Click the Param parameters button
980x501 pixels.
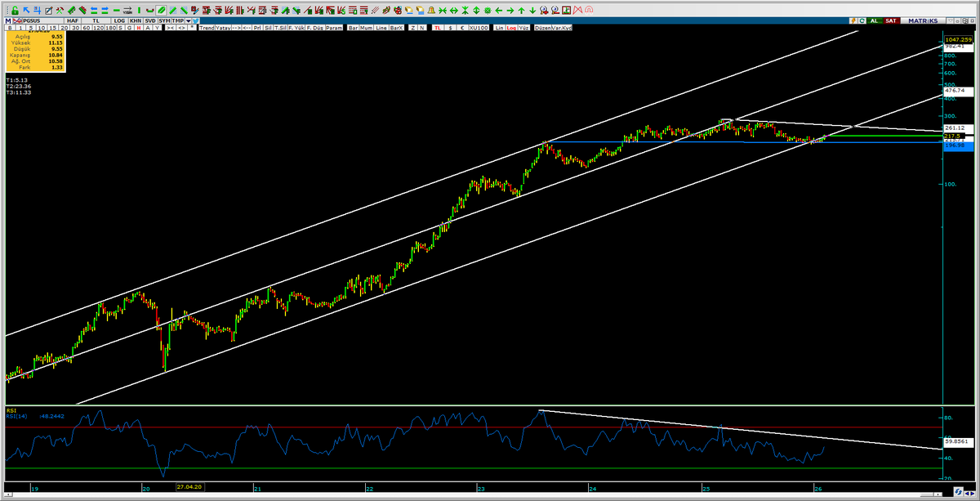(334, 28)
